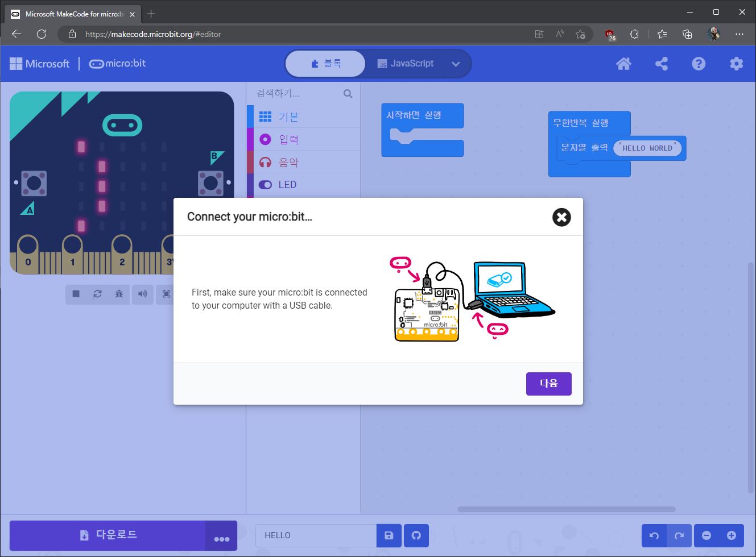Click the search magnifier icon
The height and width of the screenshot is (557, 756).
348,94
